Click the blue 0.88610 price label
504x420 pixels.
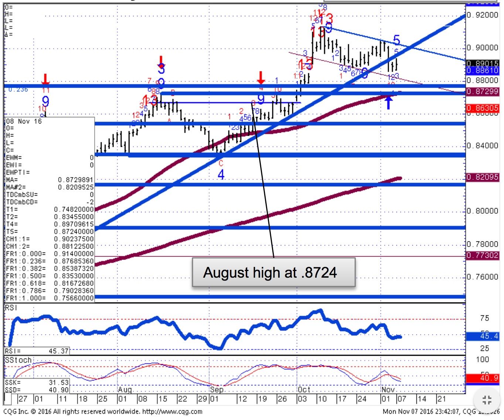click(x=483, y=70)
